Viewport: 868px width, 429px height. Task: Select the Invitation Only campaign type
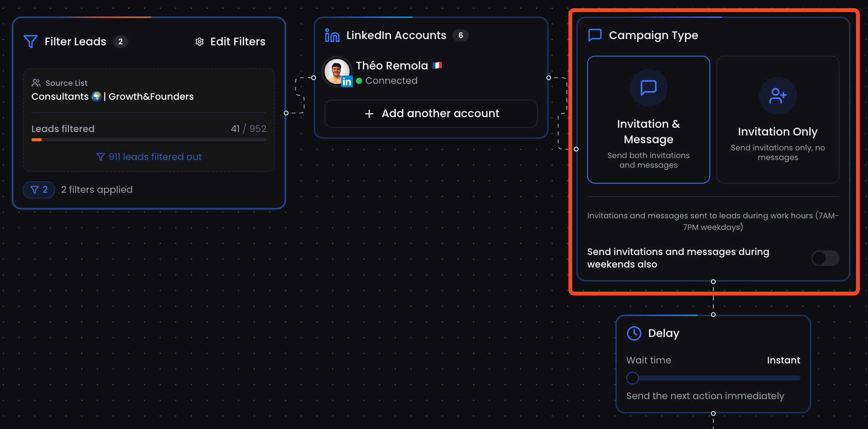tap(778, 120)
